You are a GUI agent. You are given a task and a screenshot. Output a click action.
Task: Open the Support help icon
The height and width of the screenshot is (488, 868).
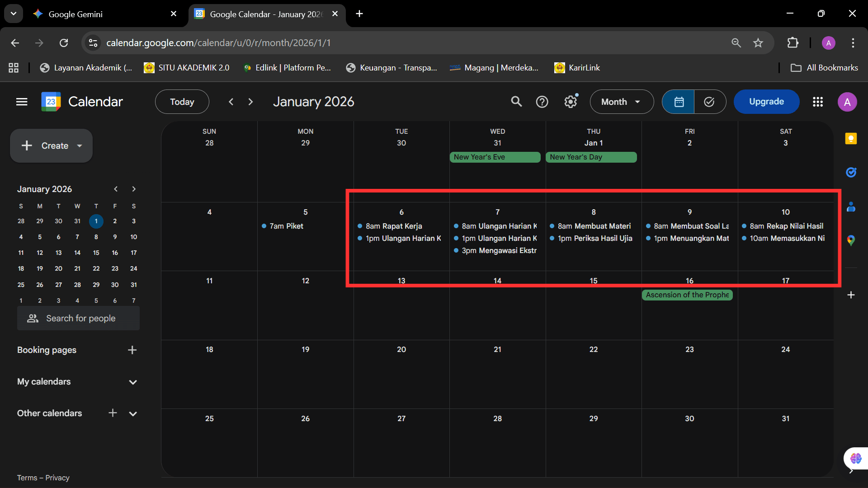[x=542, y=102]
